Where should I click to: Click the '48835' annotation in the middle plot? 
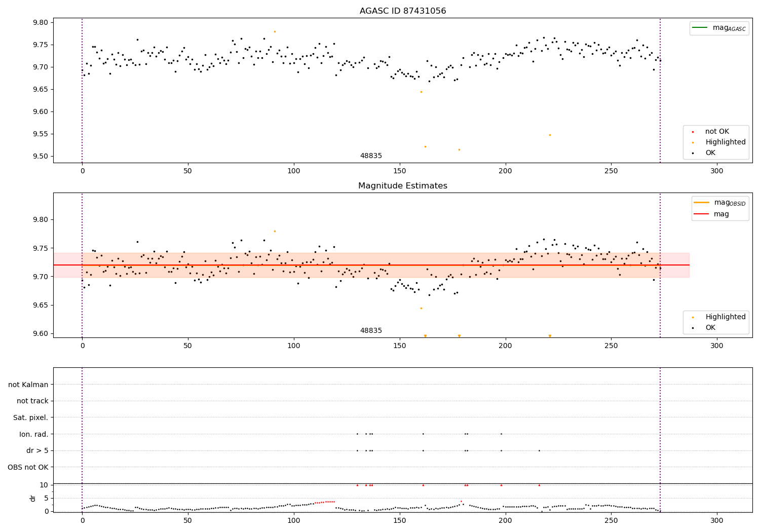(371, 331)
